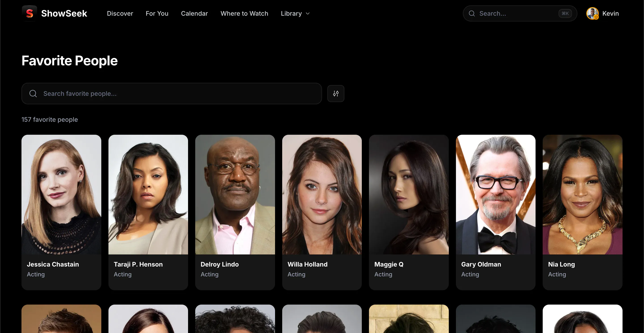Focus the Search favorite people field
Image resolution: width=644 pixels, height=333 pixels.
point(172,94)
